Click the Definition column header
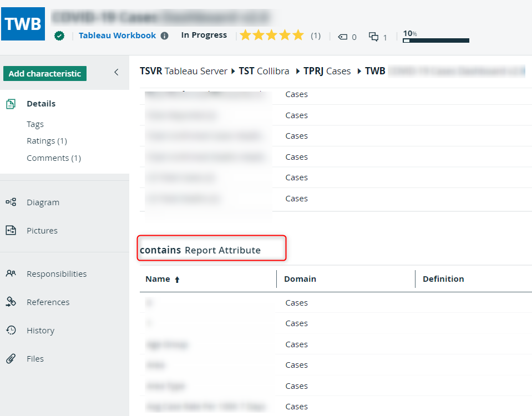 tap(443, 279)
